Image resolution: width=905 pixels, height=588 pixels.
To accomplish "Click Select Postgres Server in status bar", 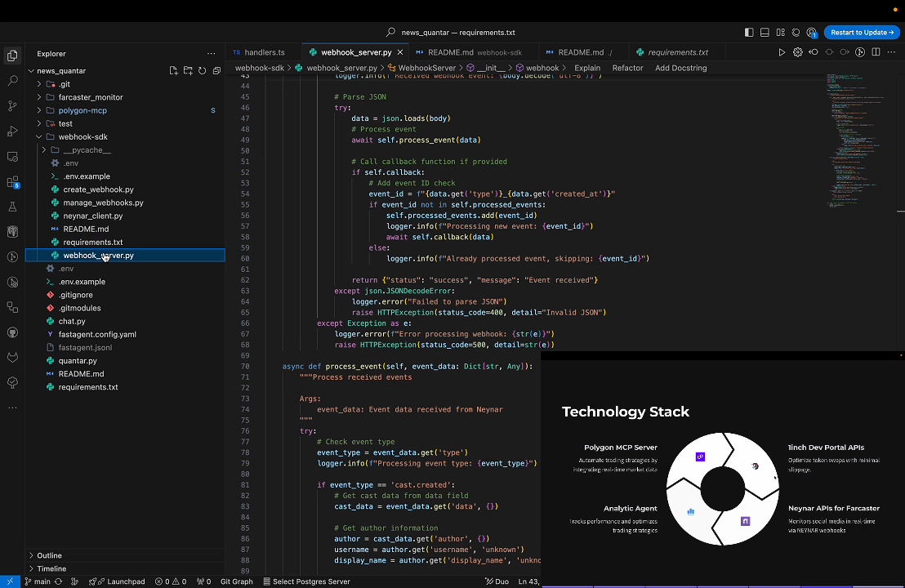I will tap(306, 581).
